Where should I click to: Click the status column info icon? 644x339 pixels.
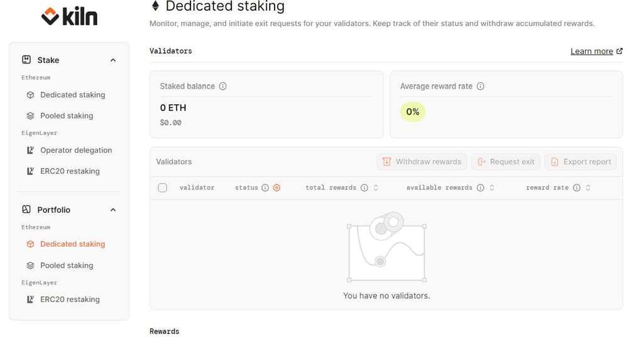(x=265, y=187)
